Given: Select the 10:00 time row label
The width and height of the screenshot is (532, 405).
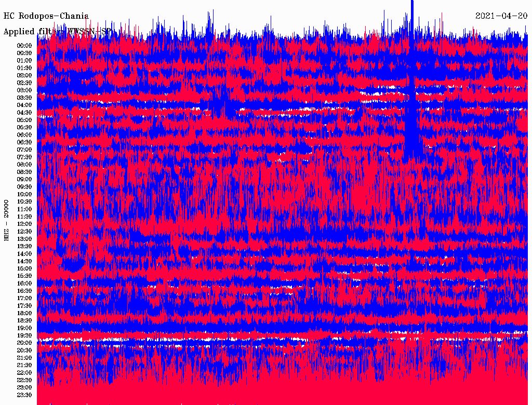Looking at the screenshot, I should (24, 195).
